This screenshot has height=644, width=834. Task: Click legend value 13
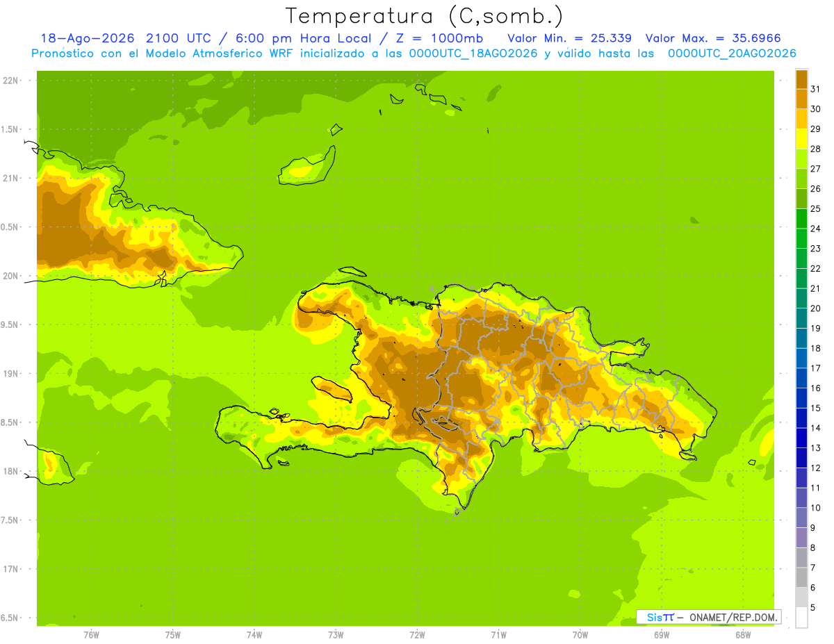pyautogui.click(x=815, y=448)
